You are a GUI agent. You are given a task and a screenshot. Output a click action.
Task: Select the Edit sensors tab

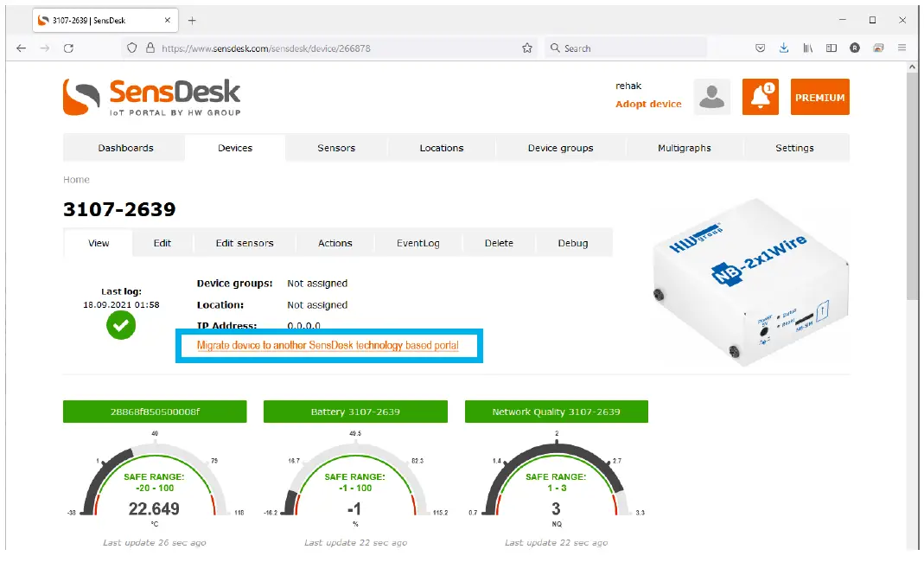coord(245,243)
